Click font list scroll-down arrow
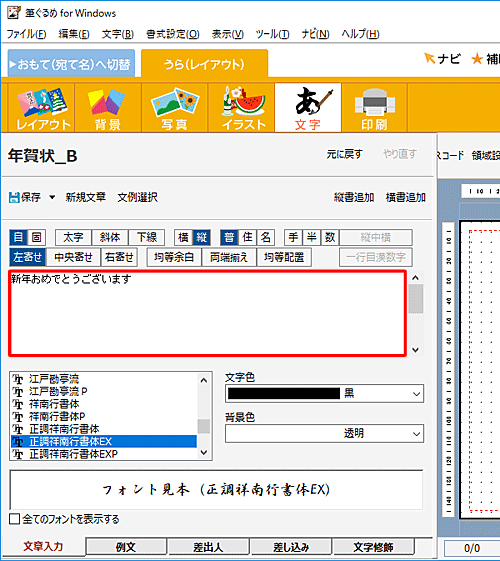500x561 pixels. pos(204,452)
